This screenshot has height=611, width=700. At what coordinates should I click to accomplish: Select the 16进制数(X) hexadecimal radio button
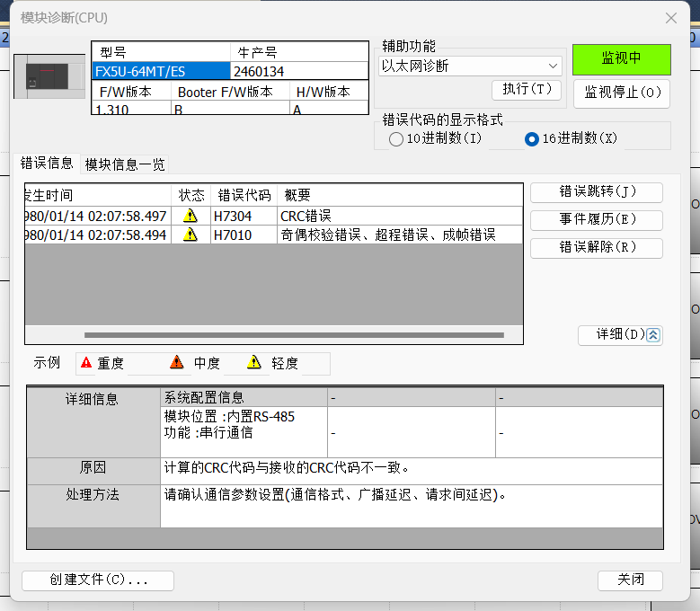pyautogui.click(x=532, y=139)
